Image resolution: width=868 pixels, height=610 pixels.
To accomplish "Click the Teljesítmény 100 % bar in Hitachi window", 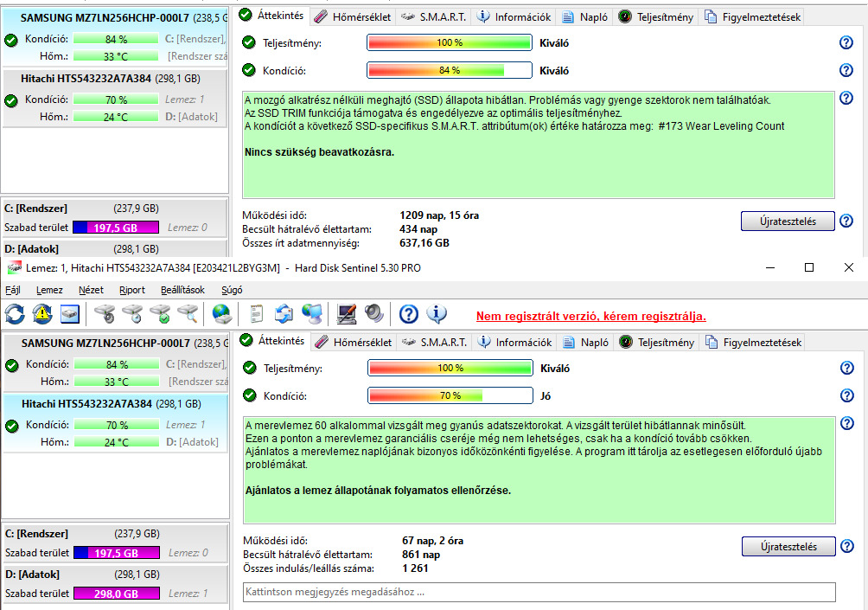I will tap(450, 368).
